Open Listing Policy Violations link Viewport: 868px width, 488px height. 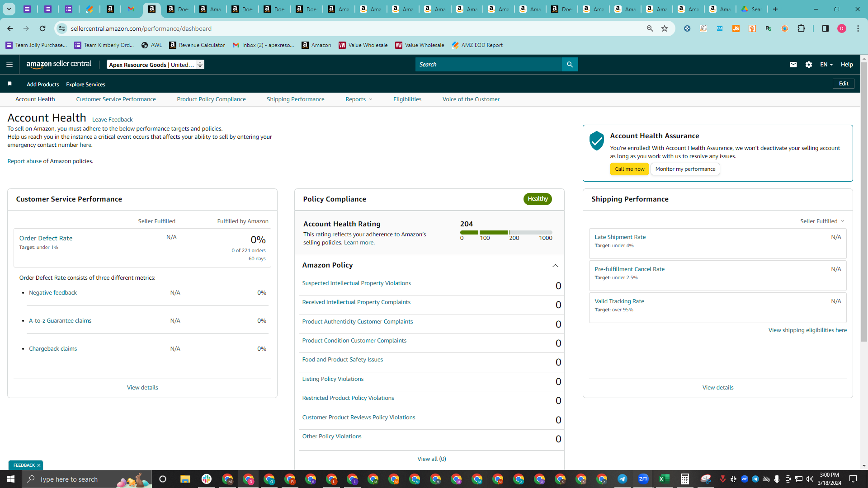333,379
